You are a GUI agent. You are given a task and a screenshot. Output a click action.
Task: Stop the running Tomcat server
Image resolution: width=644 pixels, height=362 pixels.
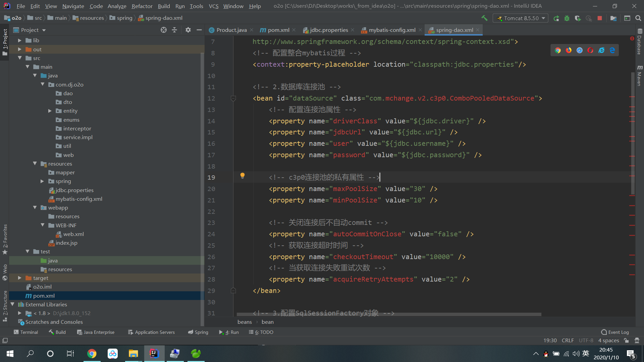tap(600, 18)
